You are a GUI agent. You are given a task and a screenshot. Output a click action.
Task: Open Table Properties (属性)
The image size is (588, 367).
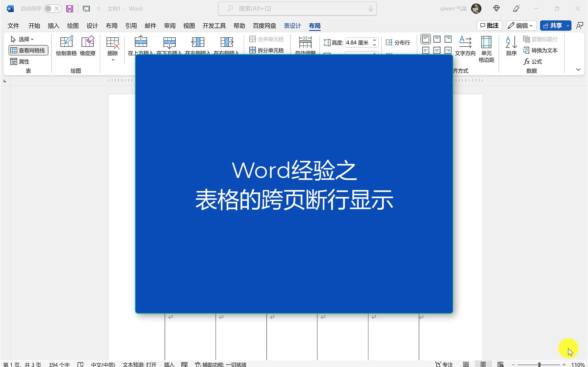[x=20, y=62]
